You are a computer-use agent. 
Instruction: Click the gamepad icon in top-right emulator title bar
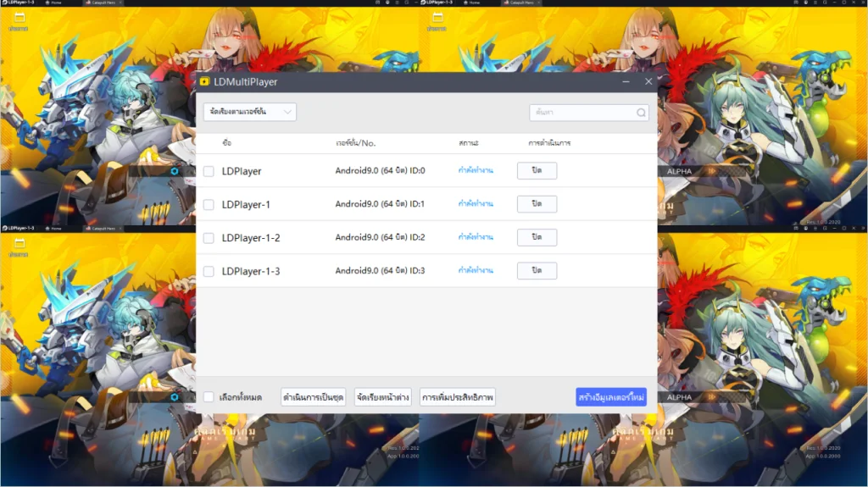(795, 3)
